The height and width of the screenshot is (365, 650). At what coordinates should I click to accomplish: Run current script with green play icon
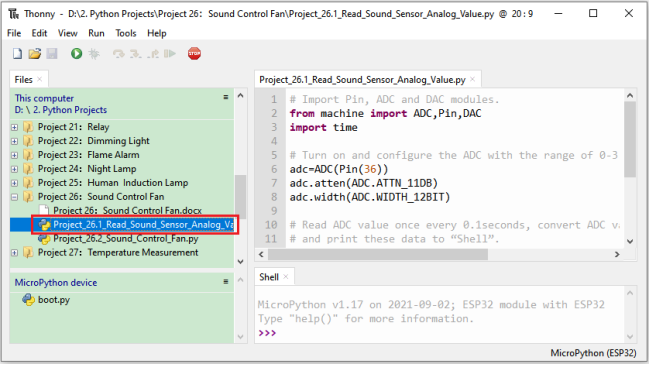point(76,54)
